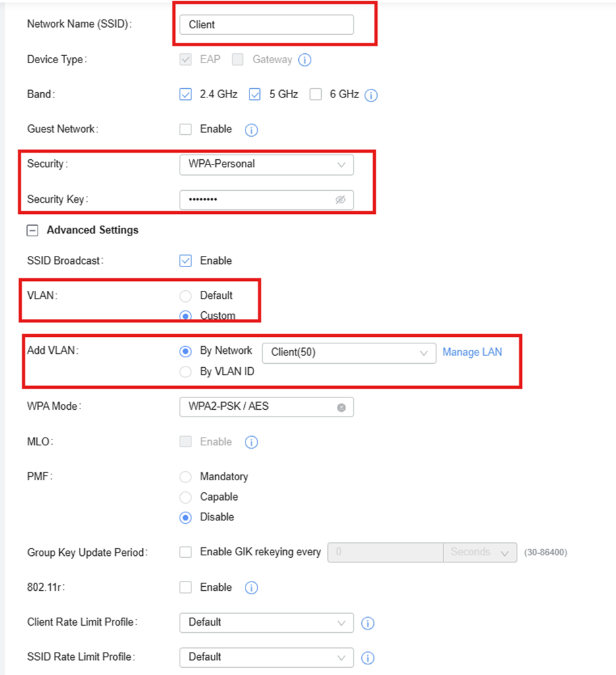The image size is (616, 675).
Task: Show the security key with the eye icon
Action: point(340,200)
